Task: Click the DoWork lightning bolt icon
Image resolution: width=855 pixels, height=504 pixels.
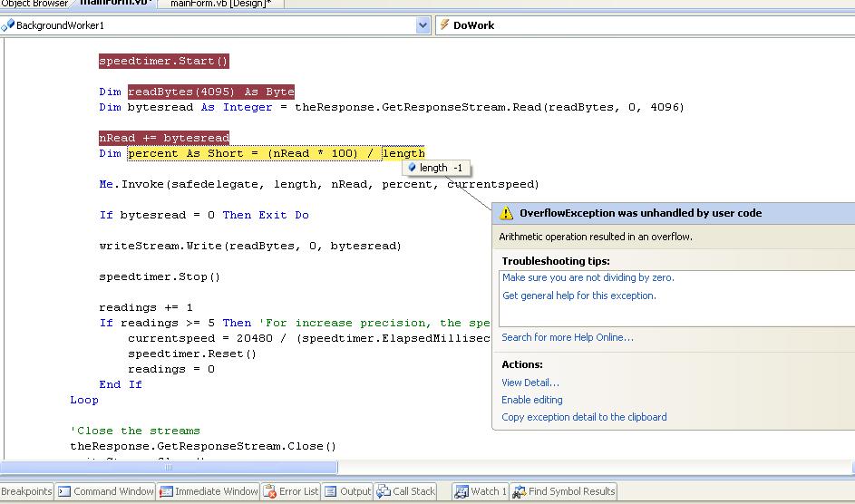Action: [444, 24]
